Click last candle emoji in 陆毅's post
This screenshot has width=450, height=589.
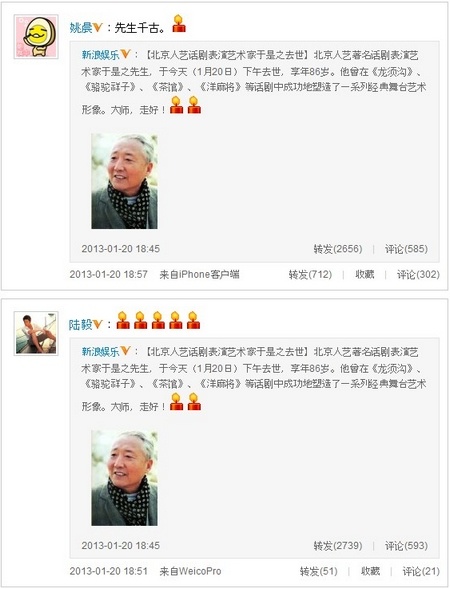coord(193,320)
